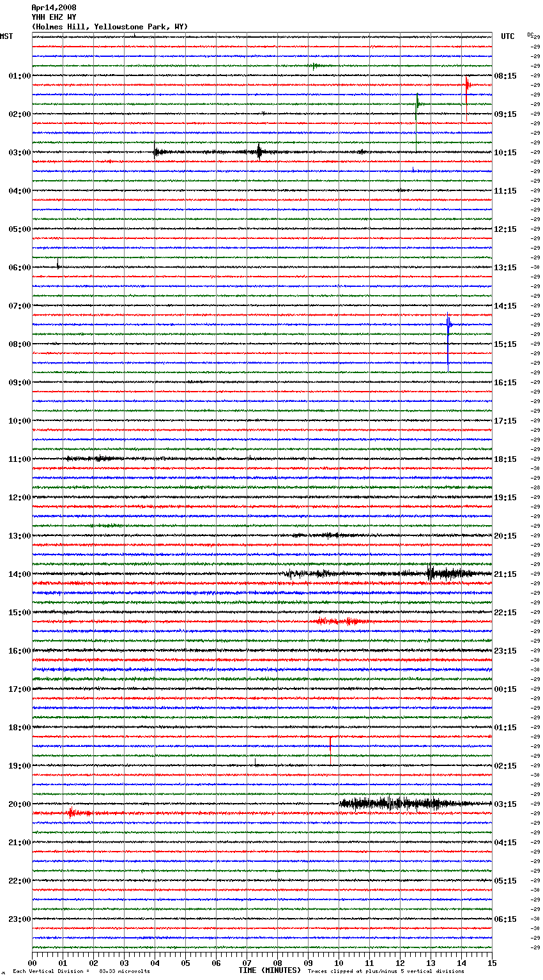Select the 20:00 MST time label
The image size is (543, 980).
19,804
